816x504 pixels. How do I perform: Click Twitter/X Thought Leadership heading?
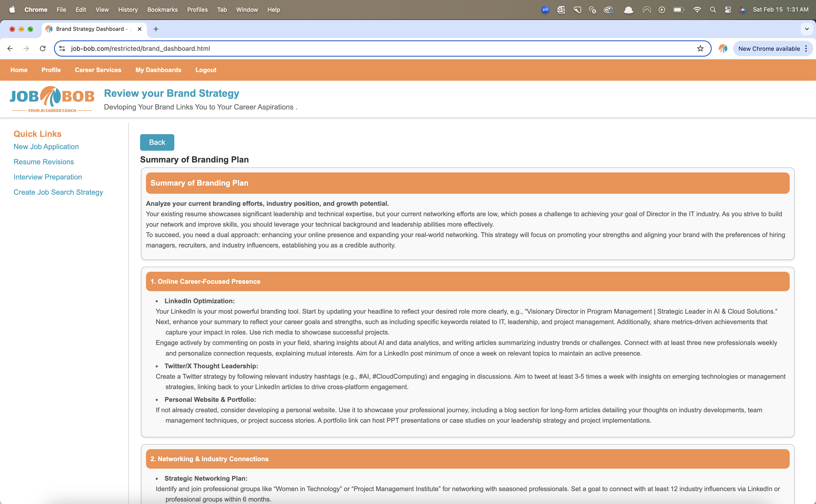211,366
